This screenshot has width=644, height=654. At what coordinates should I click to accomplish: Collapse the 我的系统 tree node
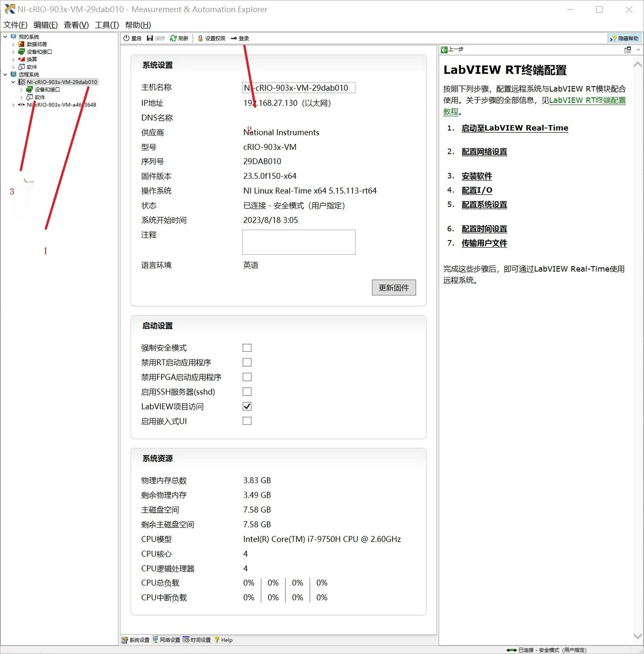[x=5, y=37]
